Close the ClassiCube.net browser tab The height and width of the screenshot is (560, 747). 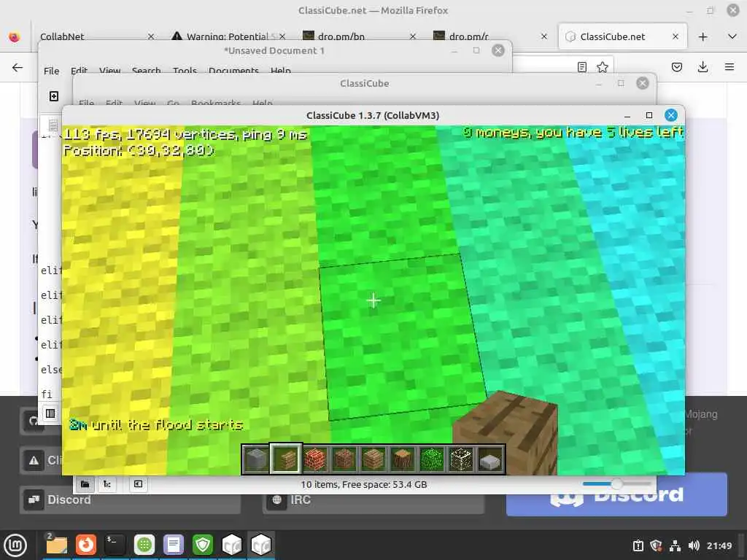tap(675, 36)
